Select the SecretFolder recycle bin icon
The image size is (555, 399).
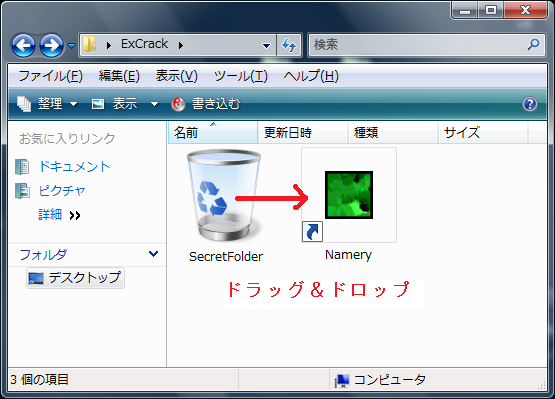point(224,195)
